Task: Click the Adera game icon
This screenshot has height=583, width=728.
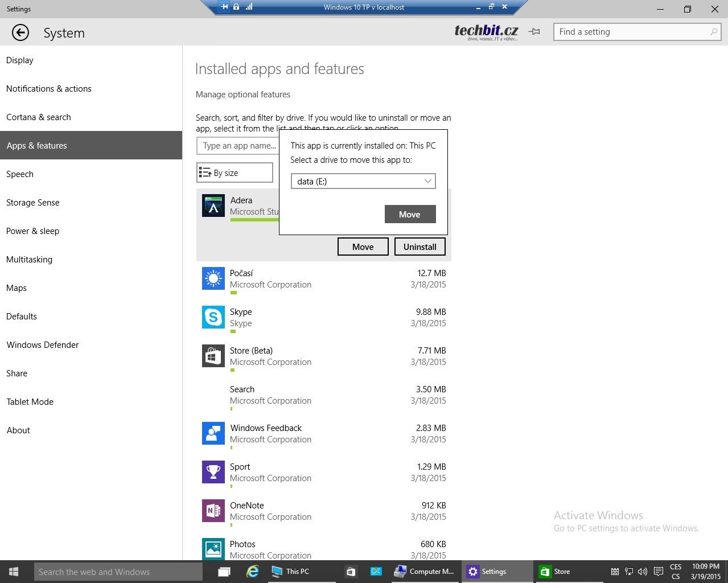Action: [213, 206]
